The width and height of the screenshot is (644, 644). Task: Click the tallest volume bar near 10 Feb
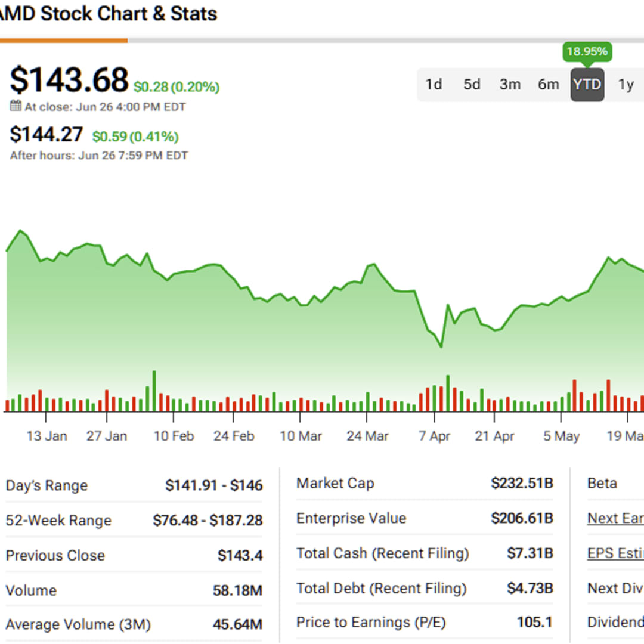(154, 391)
